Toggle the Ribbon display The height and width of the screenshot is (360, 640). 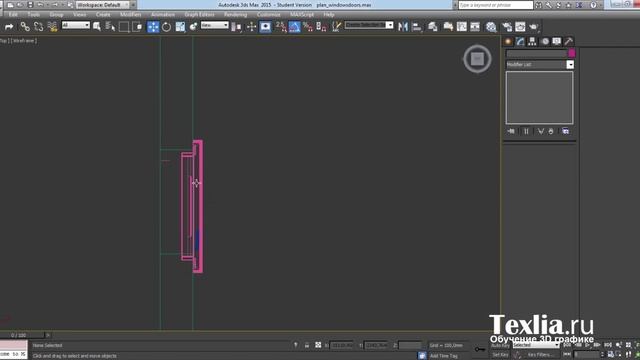click(448, 27)
